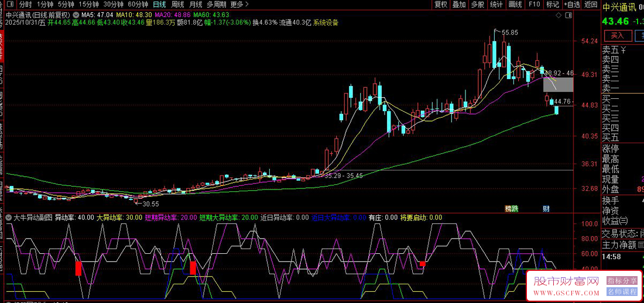
Task: Click the 名师课程 badge in the watermark
Action: coord(622,291)
